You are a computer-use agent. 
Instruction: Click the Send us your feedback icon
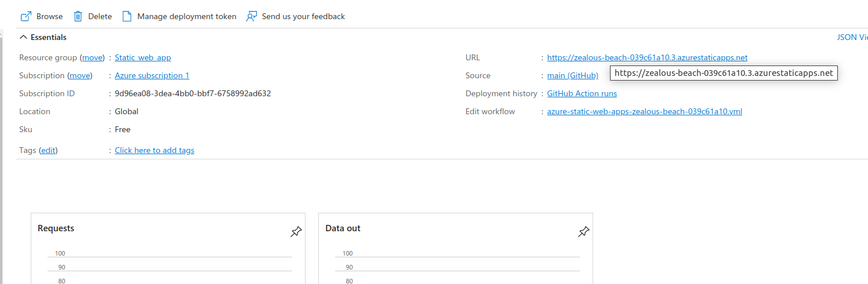[x=252, y=16]
